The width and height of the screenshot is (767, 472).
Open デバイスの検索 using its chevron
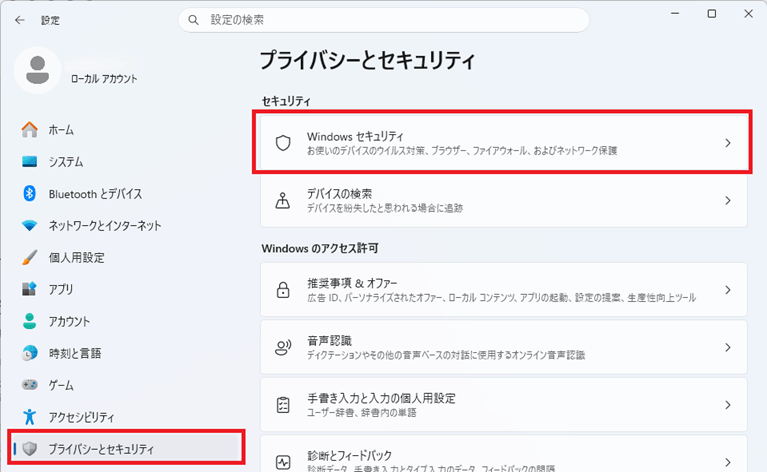[x=728, y=201]
